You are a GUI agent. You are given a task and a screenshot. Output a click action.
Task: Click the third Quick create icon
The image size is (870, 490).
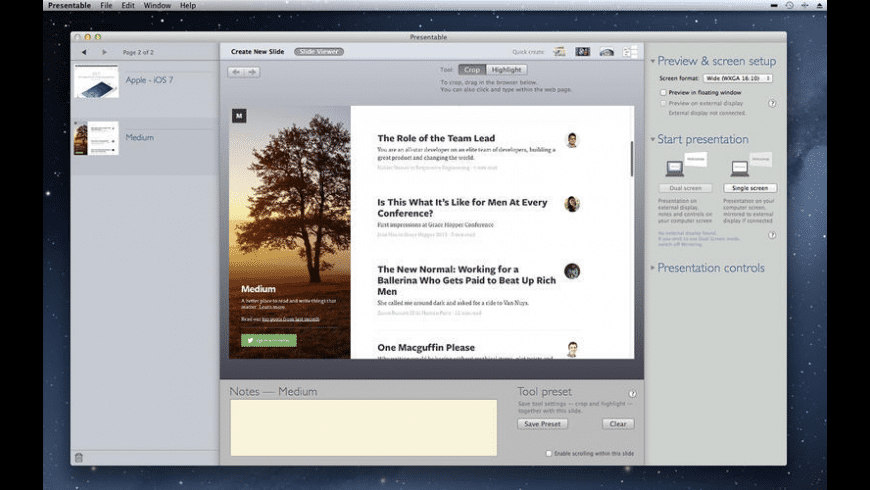point(606,52)
